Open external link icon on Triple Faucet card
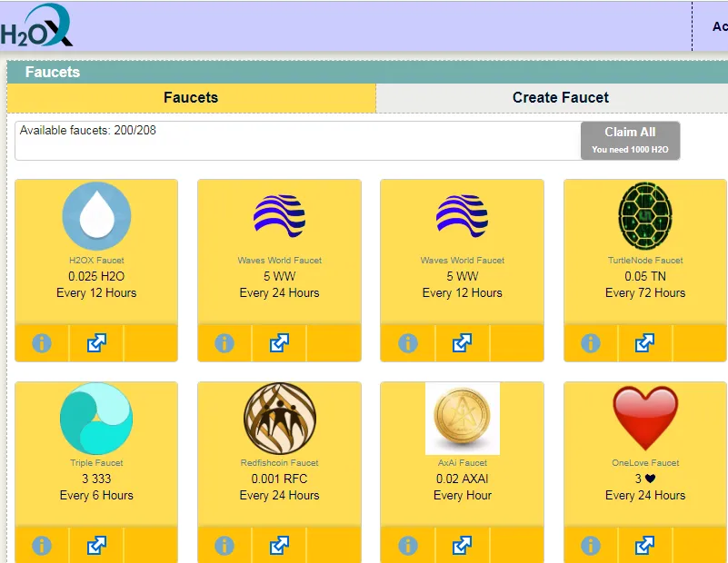The height and width of the screenshot is (563, 728). tap(96, 546)
